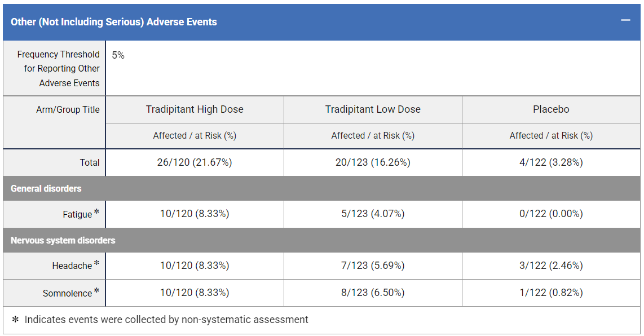Select the 26/120 (21.67%) total cell
The width and height of the screenshot is (644, 336).
[x=195, y=162]
